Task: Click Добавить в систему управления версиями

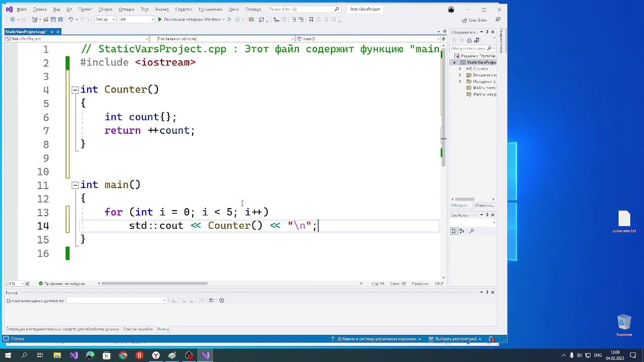Action: pos(376,339)
